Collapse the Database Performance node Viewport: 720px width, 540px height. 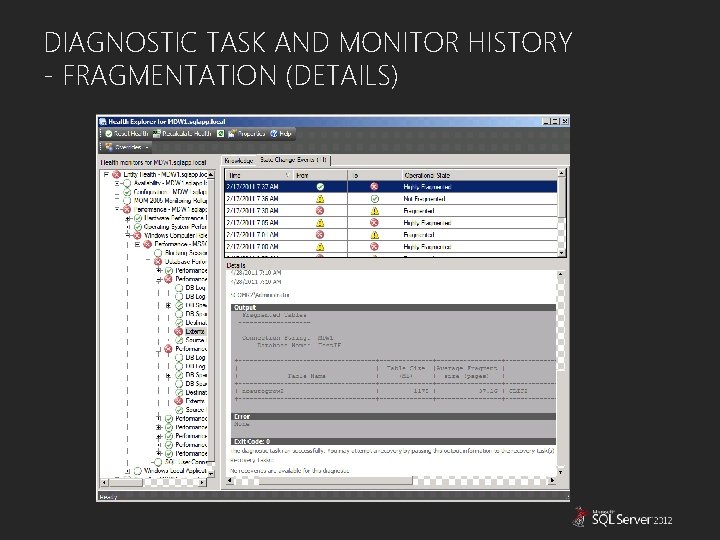pos(148,261)
